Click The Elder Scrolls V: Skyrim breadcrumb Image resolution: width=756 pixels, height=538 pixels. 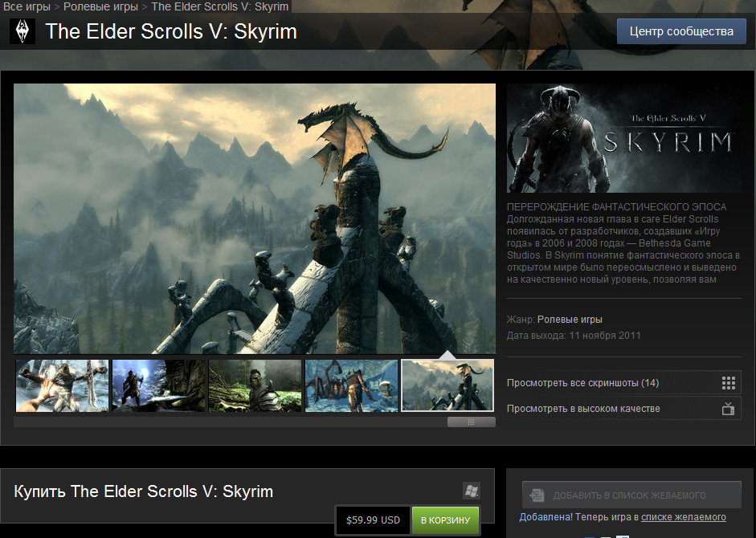[x=220, y=6]
